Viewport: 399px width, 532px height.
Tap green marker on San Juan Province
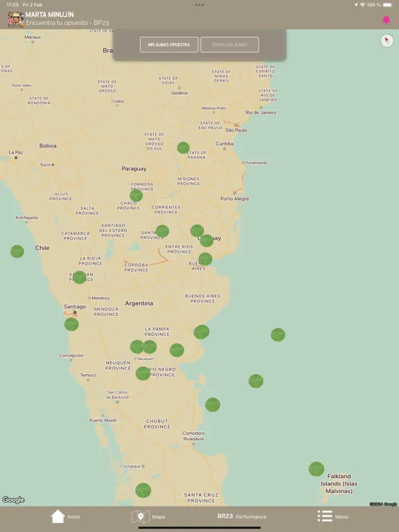tap(80, 277)
